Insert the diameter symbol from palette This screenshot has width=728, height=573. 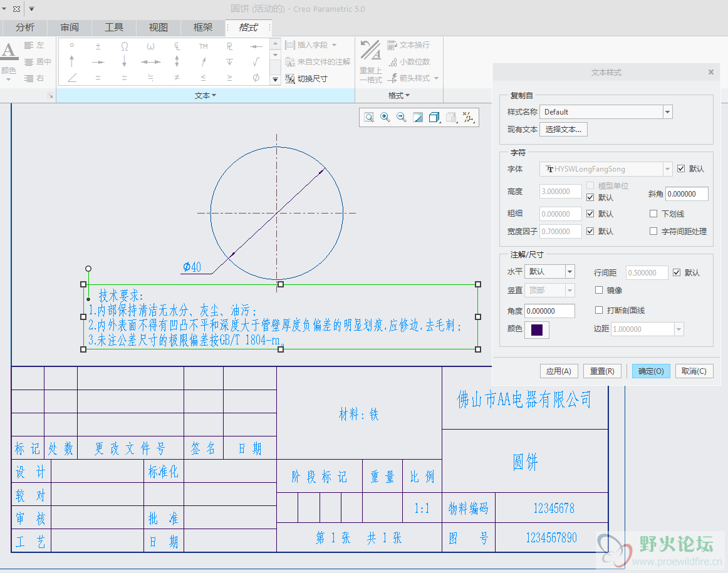256,78
